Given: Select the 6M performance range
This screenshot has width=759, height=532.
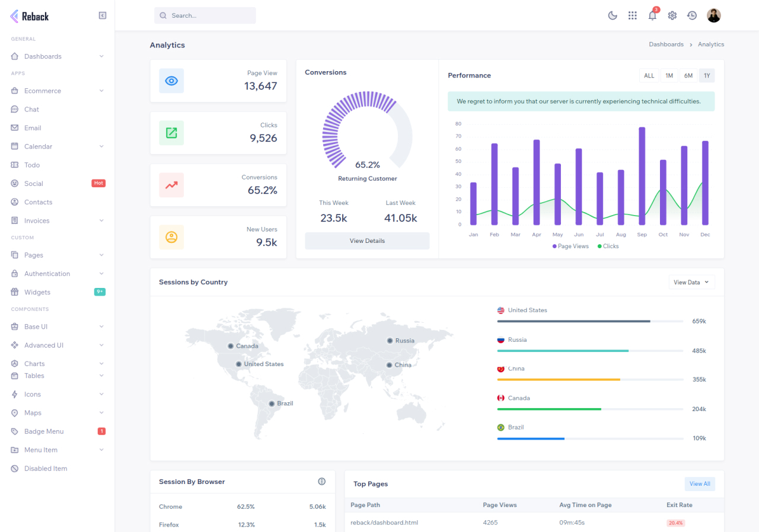Looking at the screenshot, I should pos(688,75).
